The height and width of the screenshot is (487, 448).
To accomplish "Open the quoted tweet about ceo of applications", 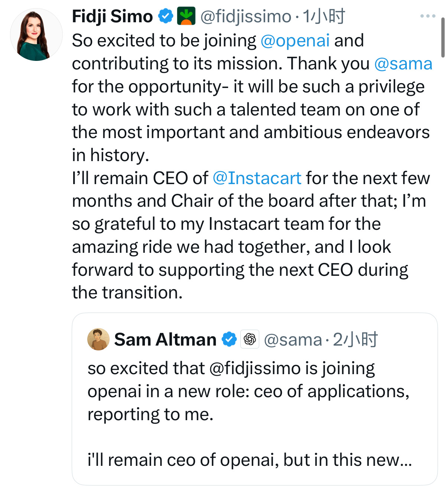I will tap(248, 391).
